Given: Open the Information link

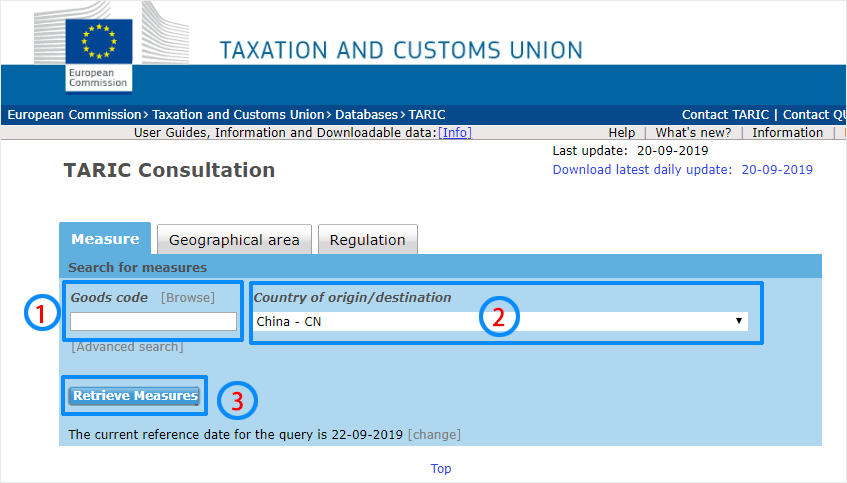Looking at the screenshot, I should coord(787,133).
